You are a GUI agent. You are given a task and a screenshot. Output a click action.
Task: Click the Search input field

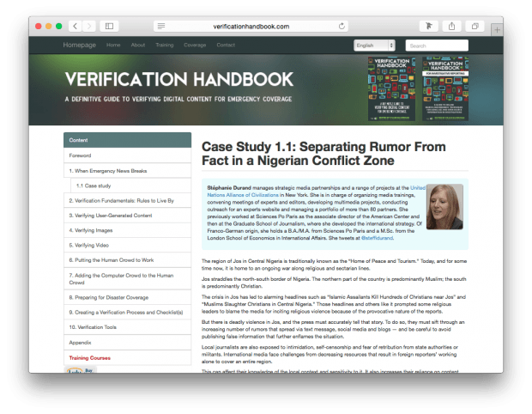(437, 45)
